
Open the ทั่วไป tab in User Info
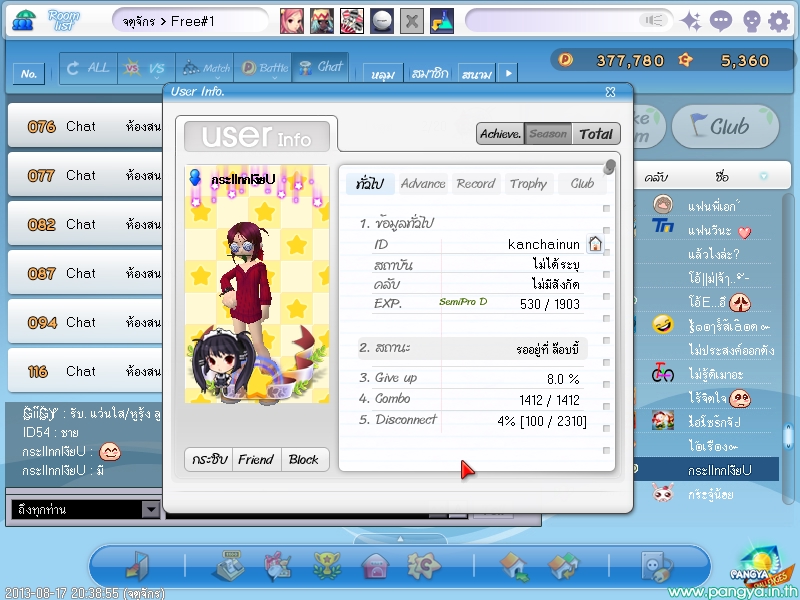[370, 184]
